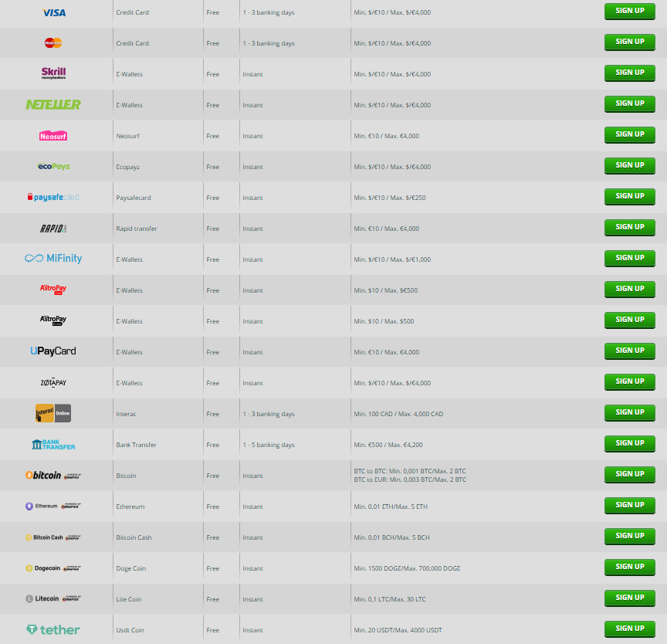The width and height of the screenshot is (667, 644).
Task: Sign up via the VISA row
Action: (x=630, y=11)
